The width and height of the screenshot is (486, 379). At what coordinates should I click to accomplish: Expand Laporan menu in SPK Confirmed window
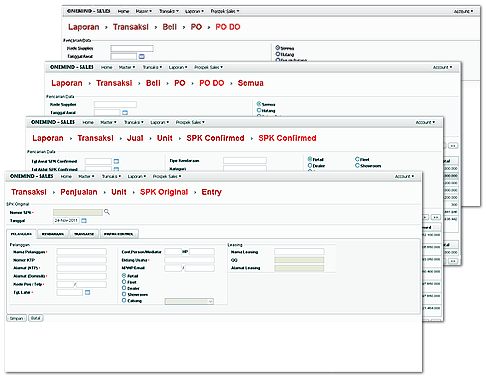point(160,122)
